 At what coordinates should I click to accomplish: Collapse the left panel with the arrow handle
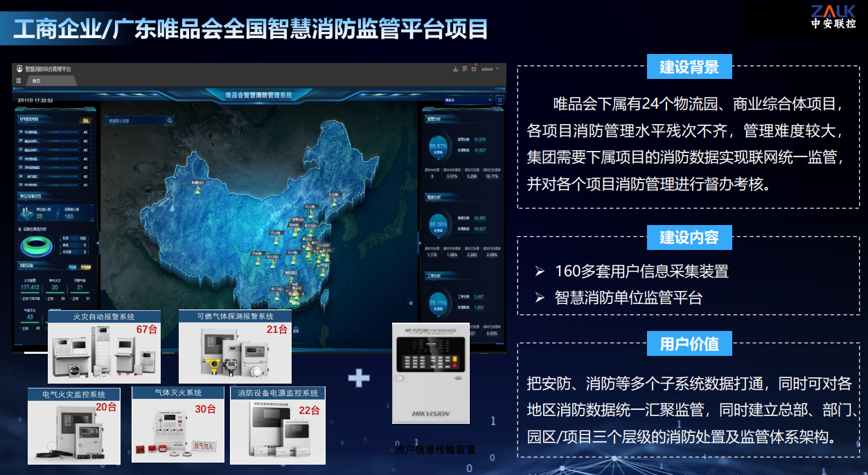(x=98, y=244)
